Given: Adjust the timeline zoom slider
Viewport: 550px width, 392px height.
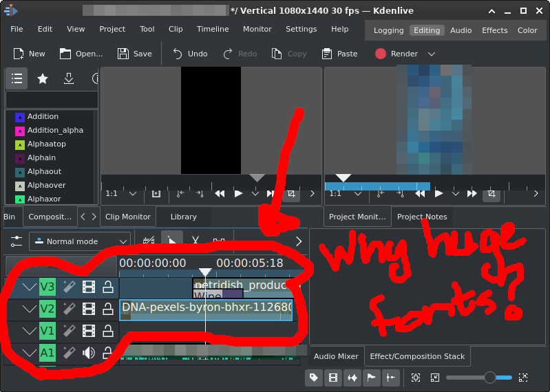Looking at the screenshot, I should point(479,378).
